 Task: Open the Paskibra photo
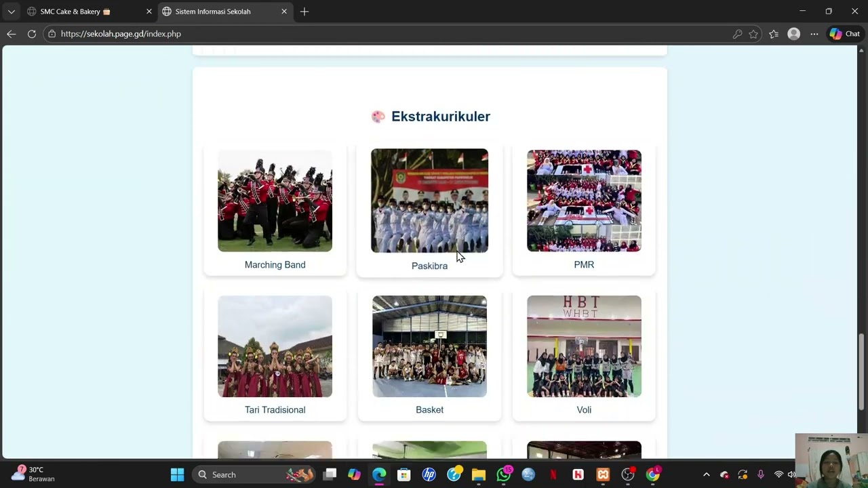[429, 201]
